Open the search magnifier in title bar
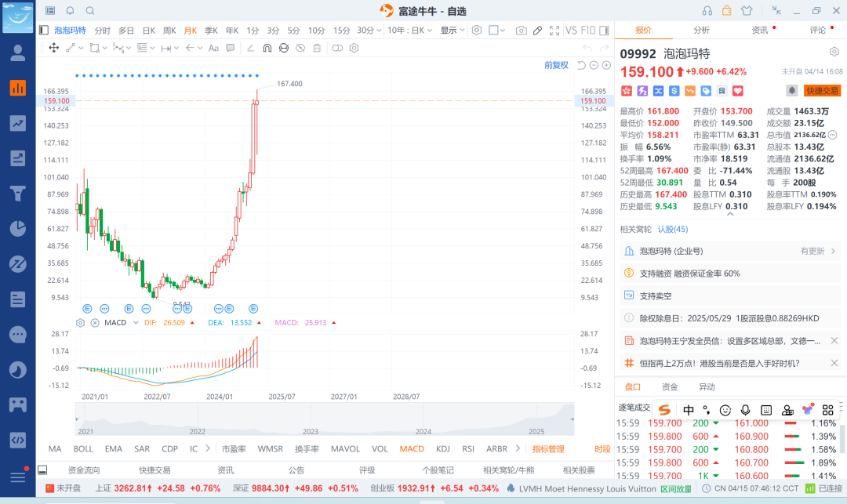The image size is (847, 504). (x=90, y=11)
